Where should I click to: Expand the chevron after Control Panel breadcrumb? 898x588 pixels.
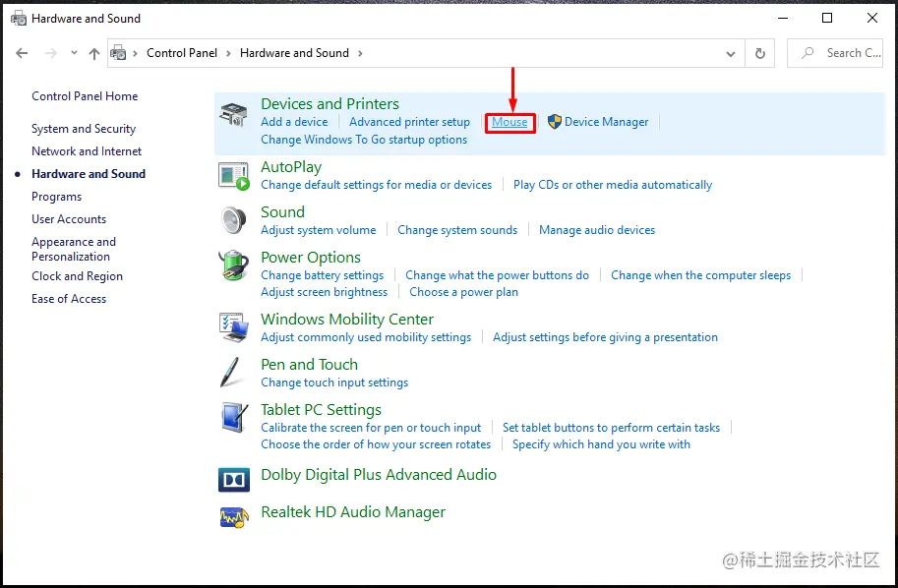(x=228, y=53)
